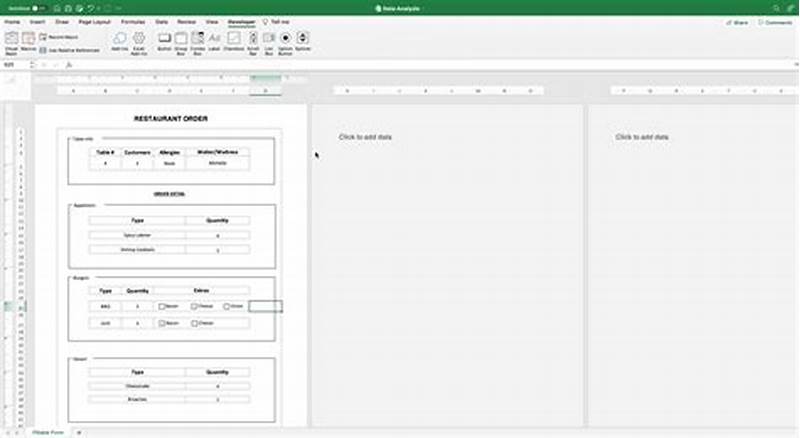Screen dimensions: 800x438
Task: Open the View ribbon tab
Action: 212,22
